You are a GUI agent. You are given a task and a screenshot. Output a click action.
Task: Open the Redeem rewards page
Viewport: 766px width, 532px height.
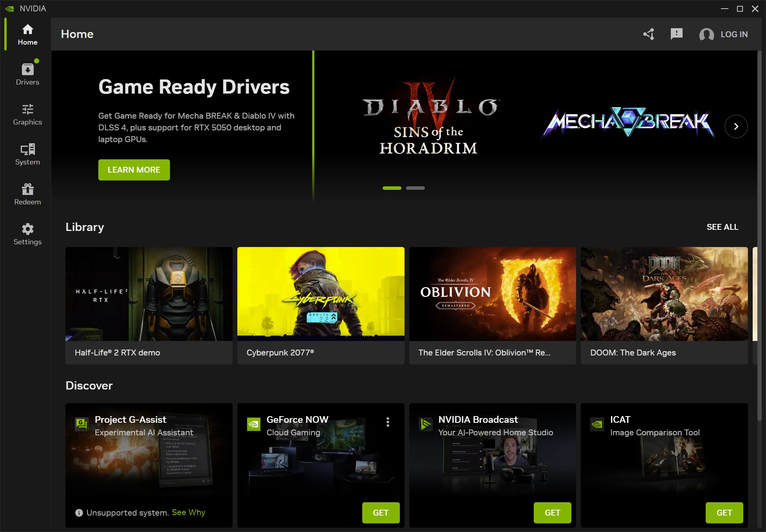tap(27, 194)
